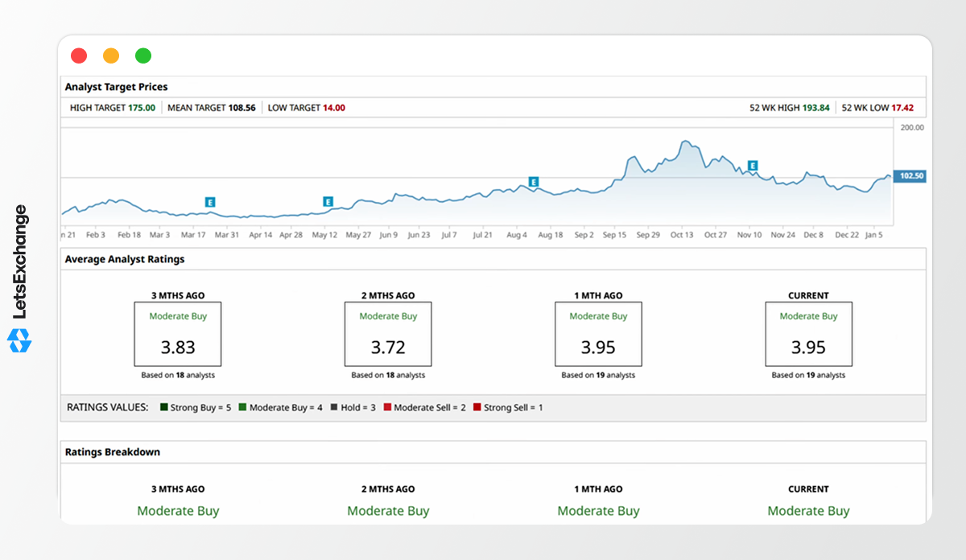Select the CURRENT 3.95 rating box

point(808,333)
